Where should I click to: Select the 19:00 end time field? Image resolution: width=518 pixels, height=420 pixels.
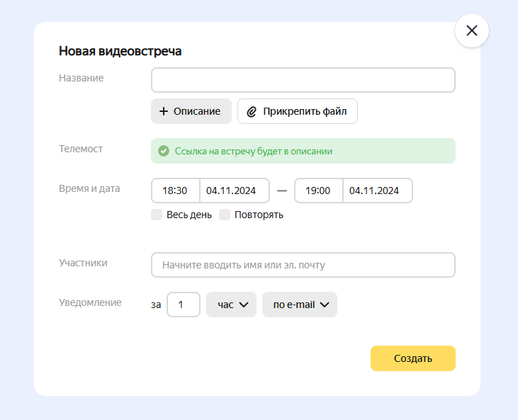coord(318,191)
